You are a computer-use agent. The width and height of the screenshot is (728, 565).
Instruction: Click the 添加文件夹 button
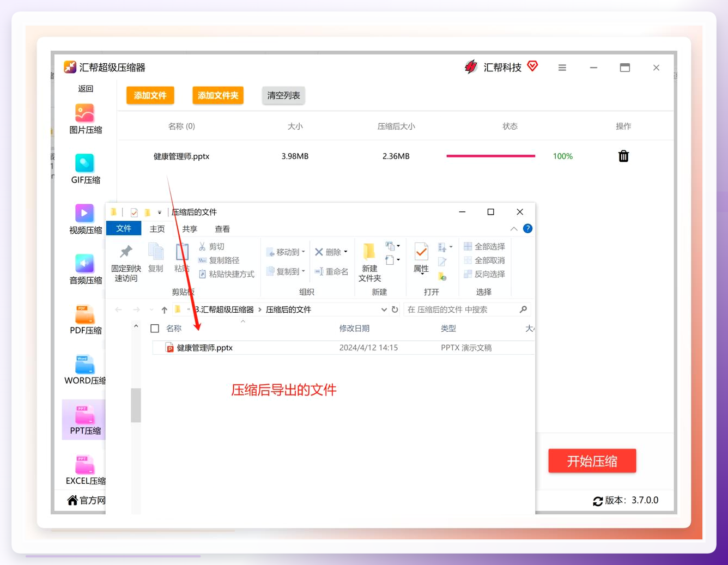click(x=218, y=95)
